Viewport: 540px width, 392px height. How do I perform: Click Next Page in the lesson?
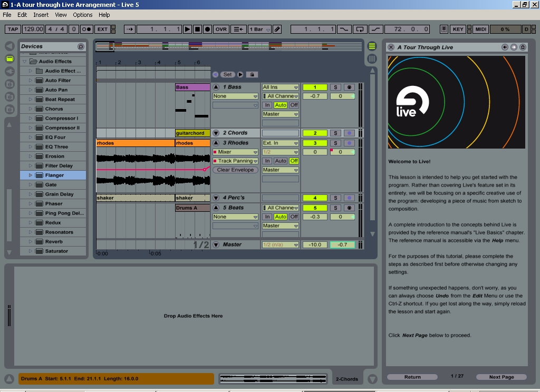(x=502, y=377)
